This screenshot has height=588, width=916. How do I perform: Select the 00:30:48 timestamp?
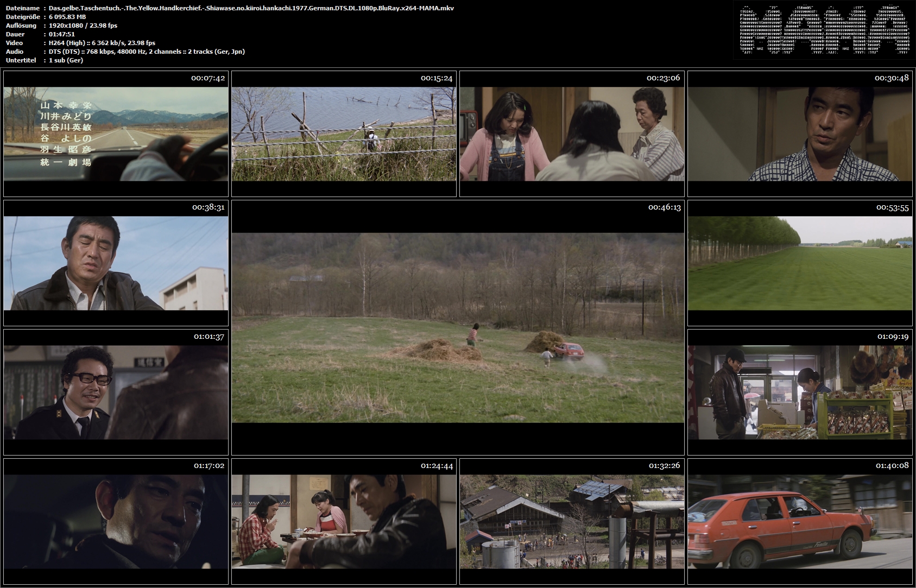click(892, 78)
